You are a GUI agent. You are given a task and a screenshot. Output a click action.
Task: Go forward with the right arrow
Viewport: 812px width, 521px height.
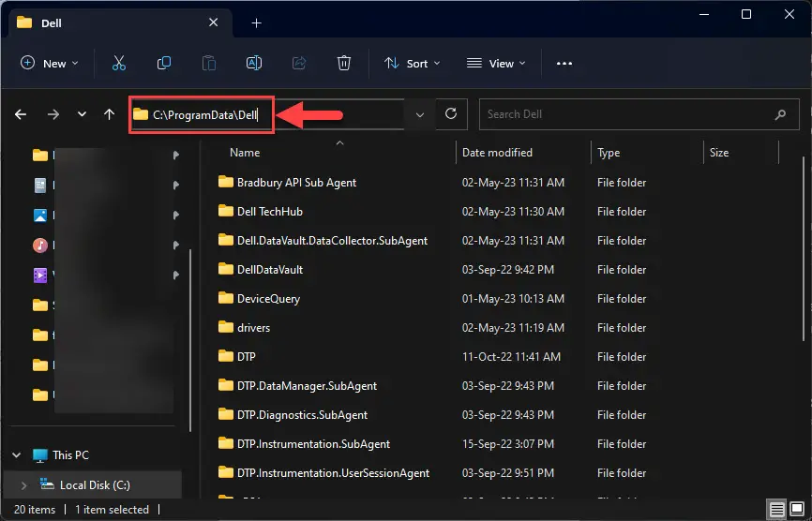click(x=53, y=114)
